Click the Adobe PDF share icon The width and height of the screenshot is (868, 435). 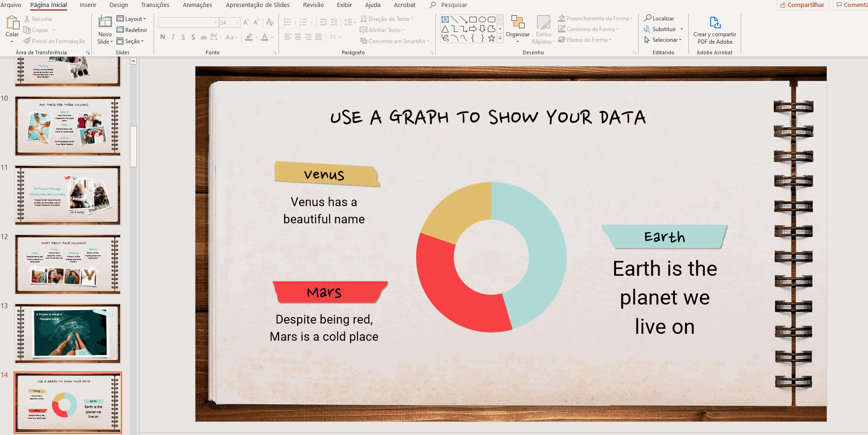tap(715, 22)
